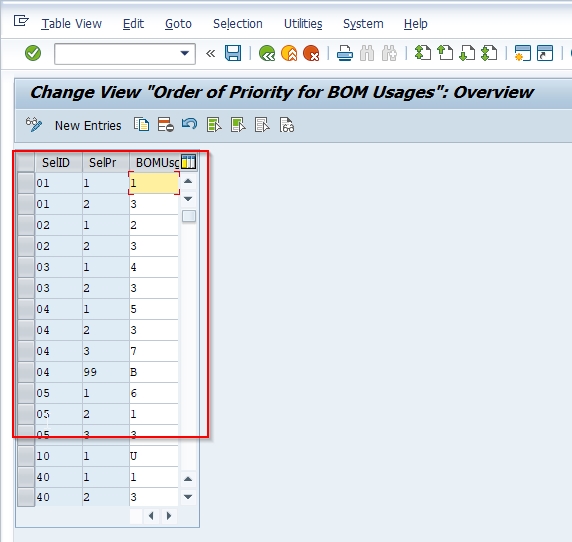Image resolution: width=572 pixels, height=542 pixels.
Task: Select row with SelID 01 SelPr 1
Action: (26, 183)
